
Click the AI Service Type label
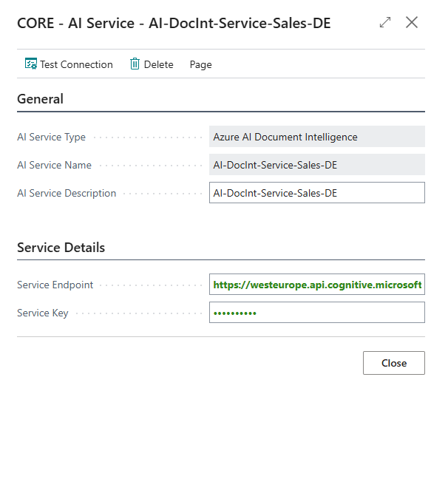point(51,137)
